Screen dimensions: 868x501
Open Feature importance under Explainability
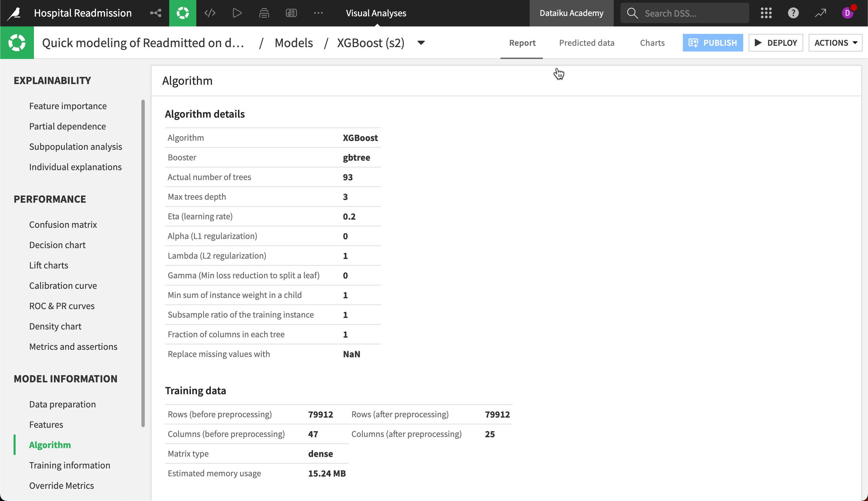68,106
